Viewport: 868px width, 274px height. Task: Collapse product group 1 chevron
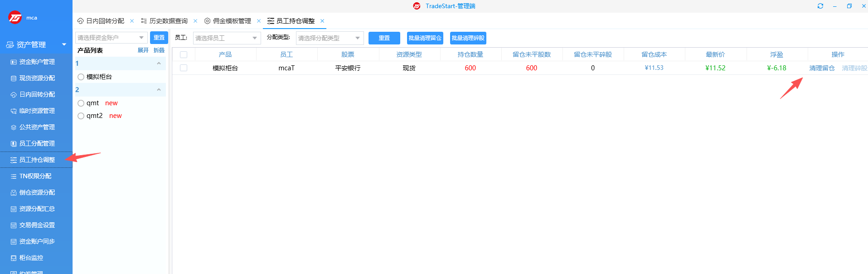(159, 64)
